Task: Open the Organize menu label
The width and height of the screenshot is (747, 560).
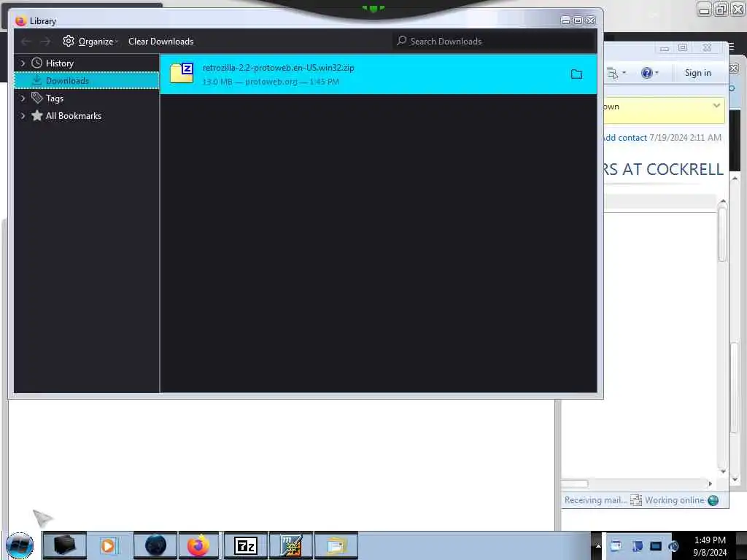Action: 96,42
